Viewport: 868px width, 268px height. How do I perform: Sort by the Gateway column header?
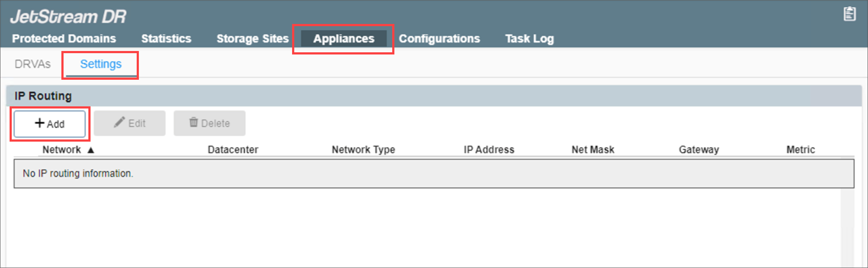(x=699, y=150)
